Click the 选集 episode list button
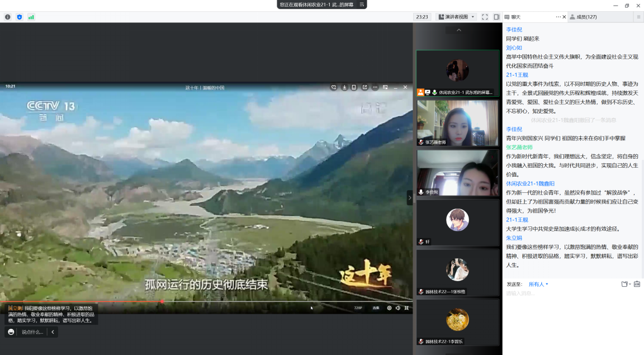The height and width of the screenshot is (355, 644). [x=376, y=307]
